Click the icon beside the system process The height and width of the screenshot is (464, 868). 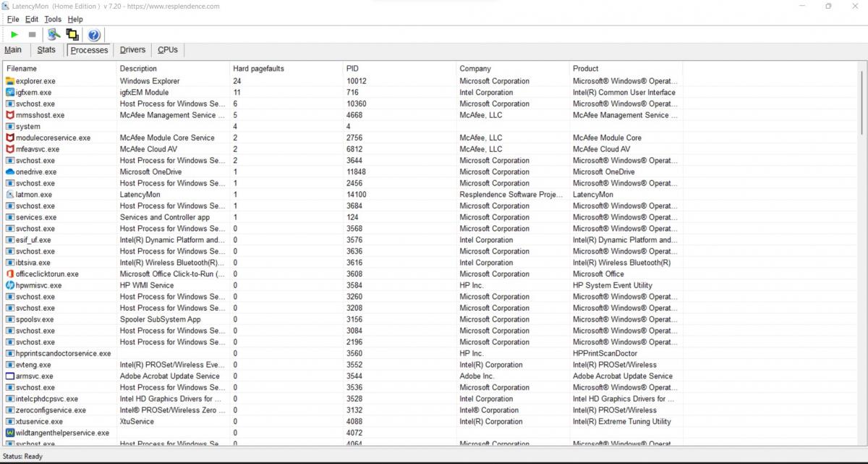coord(10,127)
